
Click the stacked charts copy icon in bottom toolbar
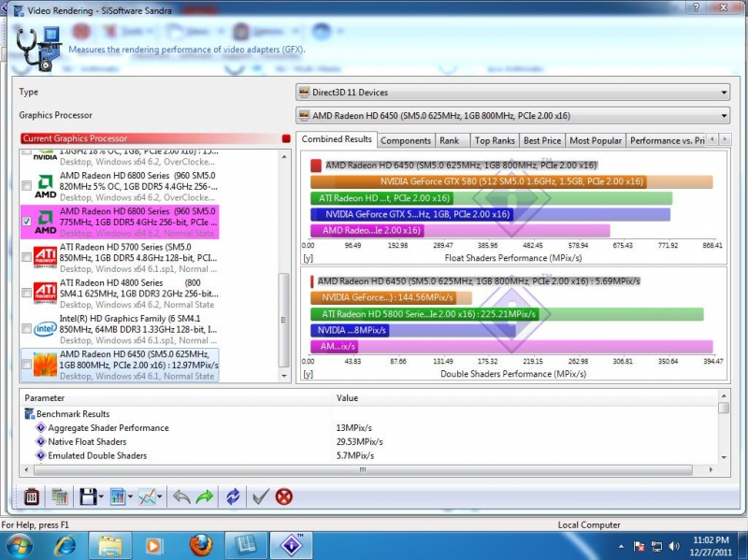(x=60, y=497)
